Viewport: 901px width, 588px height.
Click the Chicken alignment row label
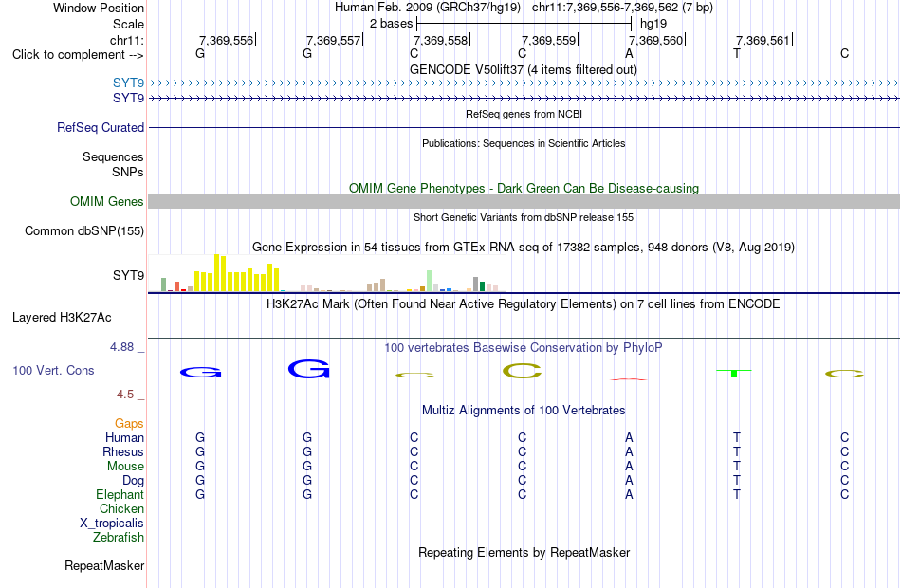[x=121, y=509]
